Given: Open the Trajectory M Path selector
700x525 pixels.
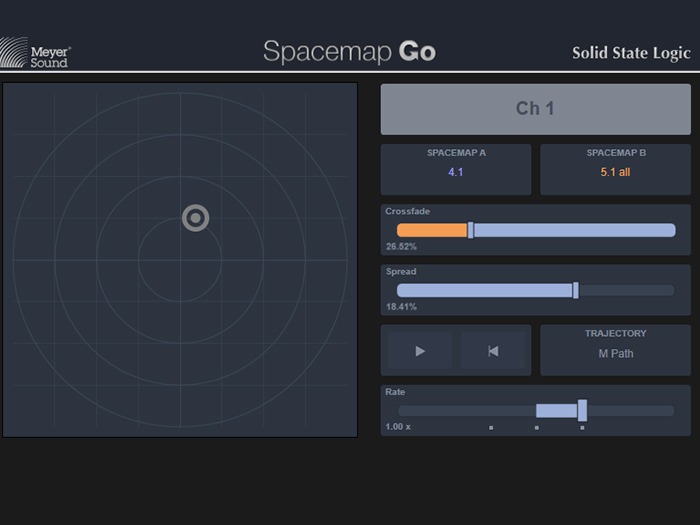Looking at the screenshot, I should coord(616,350).
